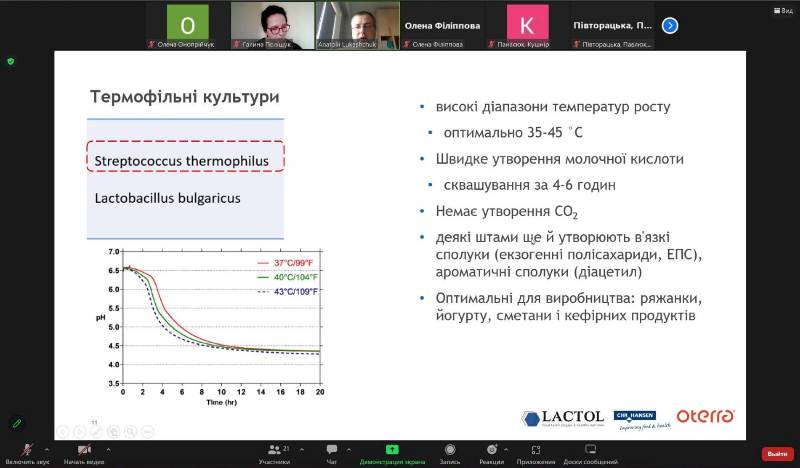Click Lactobacillus bulgaricus text
This screenshot has width=800, height=468.
(x=167, y=198)
